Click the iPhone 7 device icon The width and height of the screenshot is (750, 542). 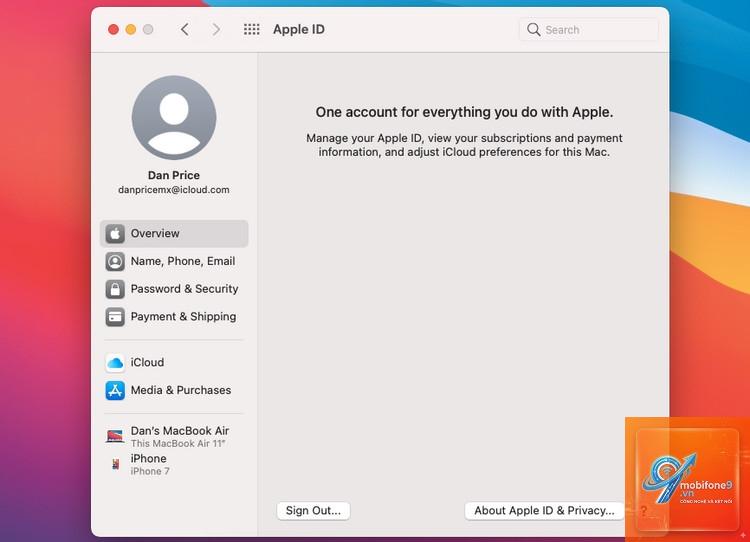(115, 464)
